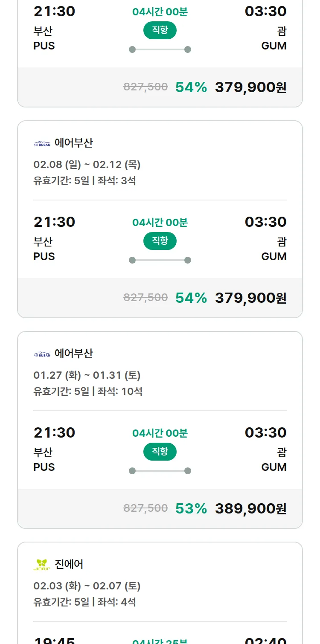Tap 직항 badge in the topmost partial card
This screenshot has width=320, height=644.
160,30
